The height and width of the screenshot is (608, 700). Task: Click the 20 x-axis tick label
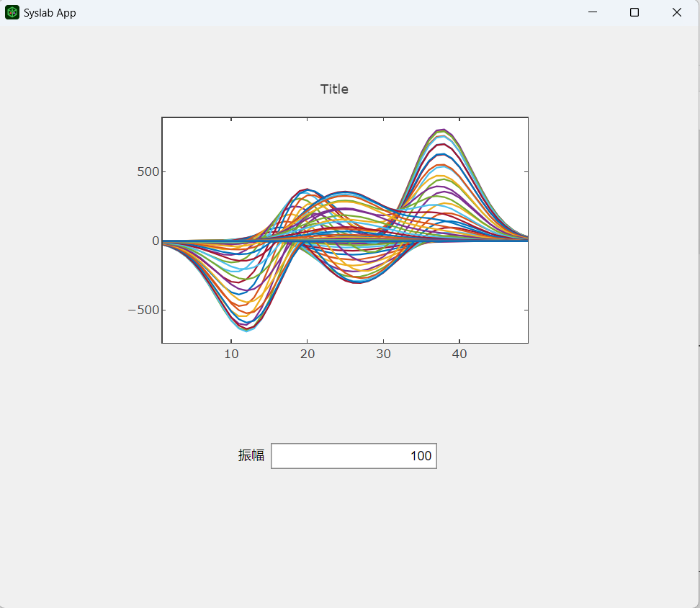tap(307, 354)
